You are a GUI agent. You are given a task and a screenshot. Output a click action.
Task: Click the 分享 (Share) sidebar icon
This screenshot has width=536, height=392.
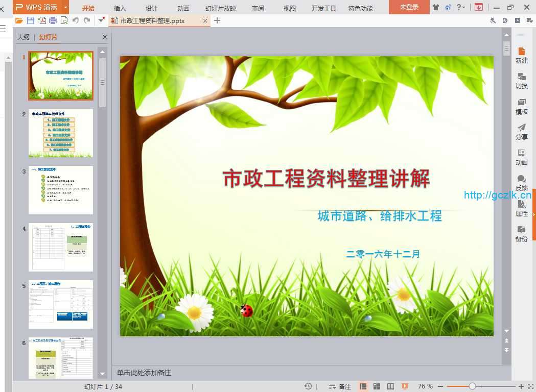point(521,132)
